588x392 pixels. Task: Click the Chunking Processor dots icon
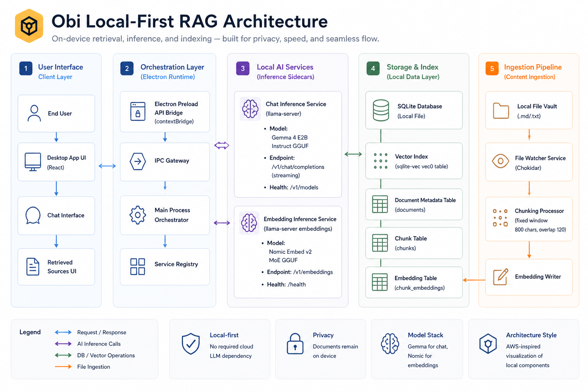coord(500,218)
